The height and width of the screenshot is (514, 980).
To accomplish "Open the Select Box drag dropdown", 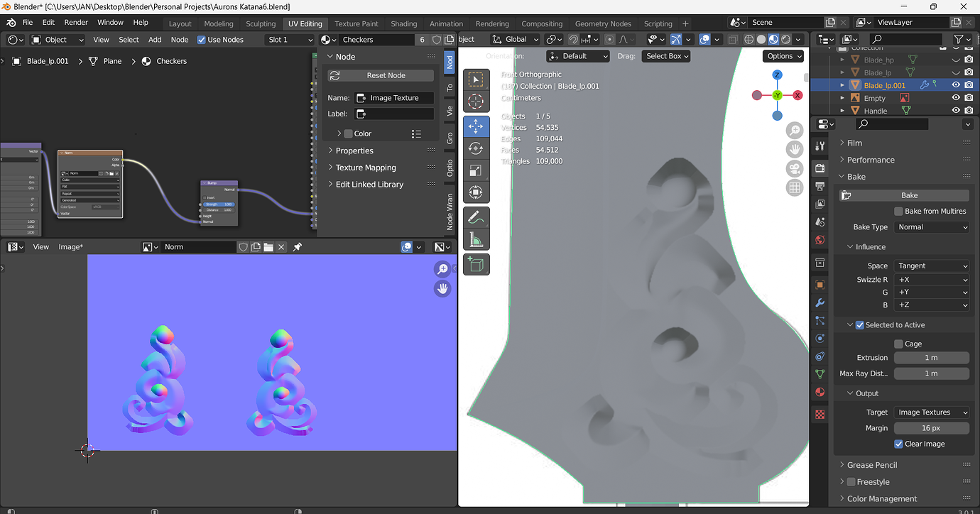I will 665,56.
